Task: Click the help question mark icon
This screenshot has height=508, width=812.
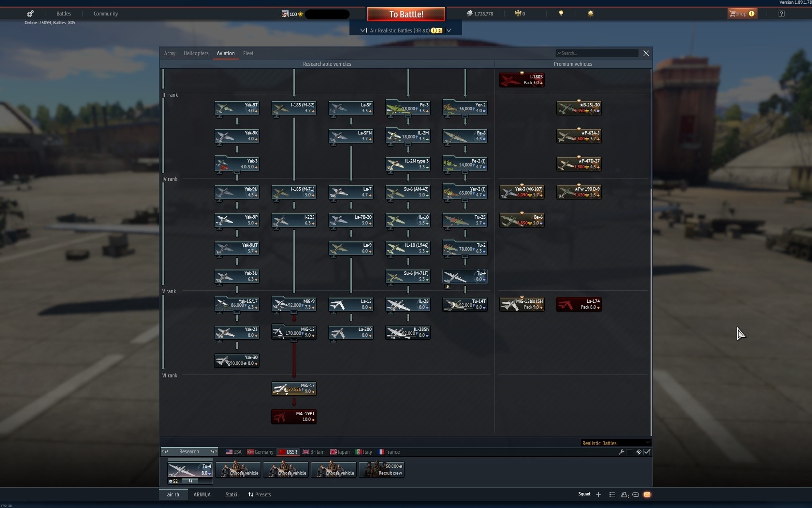Action: (x=782, y=14)
